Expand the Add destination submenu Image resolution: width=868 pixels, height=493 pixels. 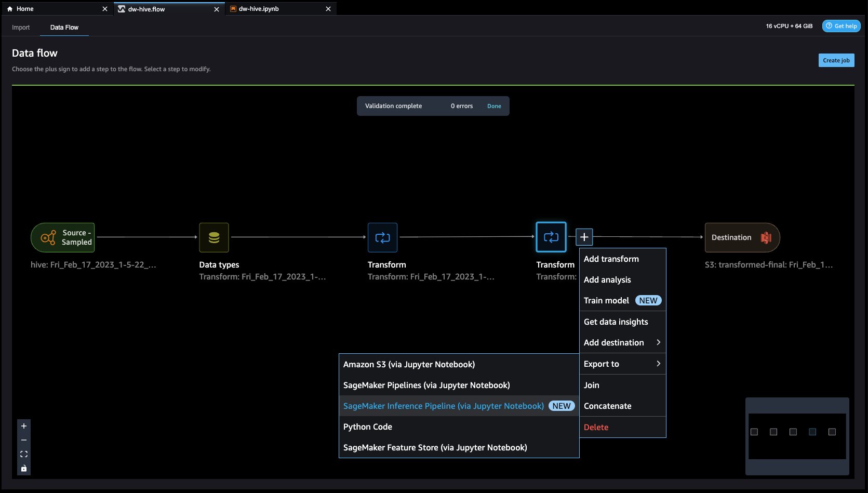622,342
